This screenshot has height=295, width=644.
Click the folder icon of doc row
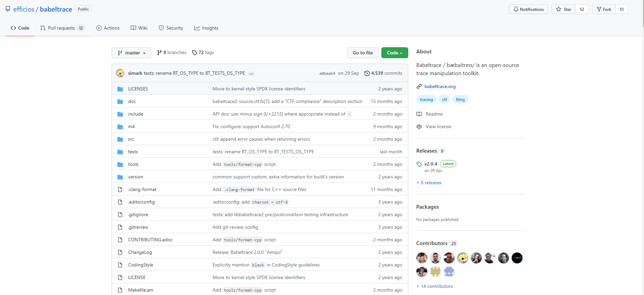pyautogui.click(x=120, y=102)
